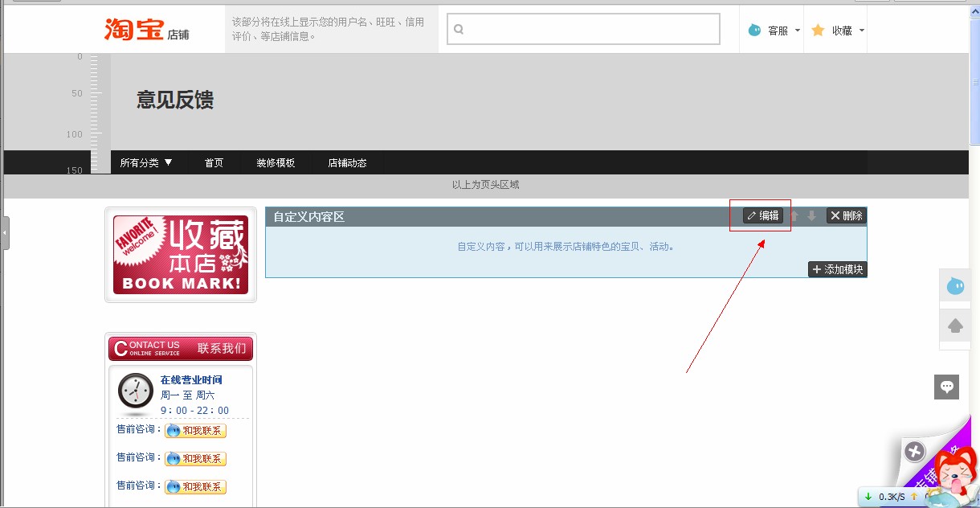Click the move-down arrow on the module header
The width and height of the screenshot is (980, 508).
click(812, 215)
